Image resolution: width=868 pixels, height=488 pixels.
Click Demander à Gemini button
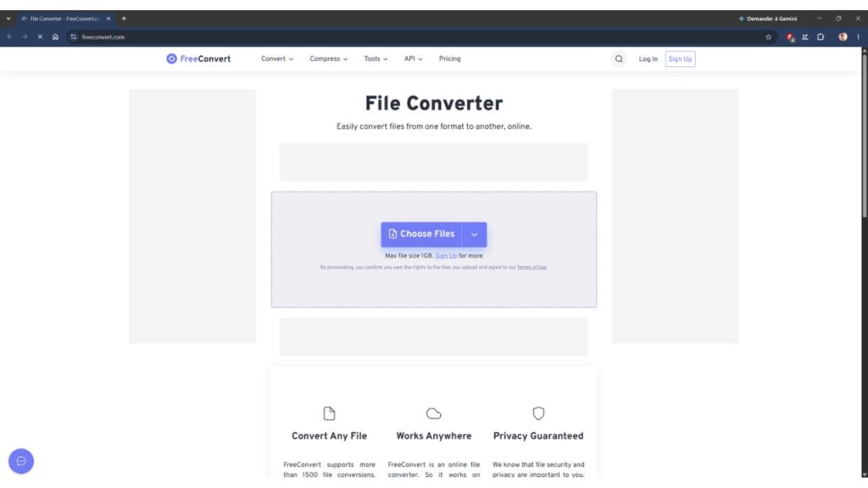click(x=768, y=19)
